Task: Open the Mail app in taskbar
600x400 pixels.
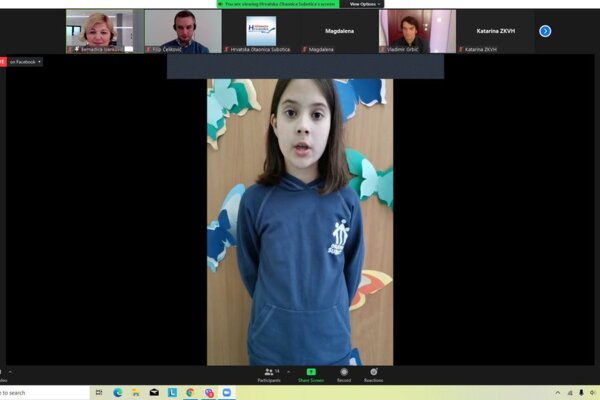Action: click(154, 393)
